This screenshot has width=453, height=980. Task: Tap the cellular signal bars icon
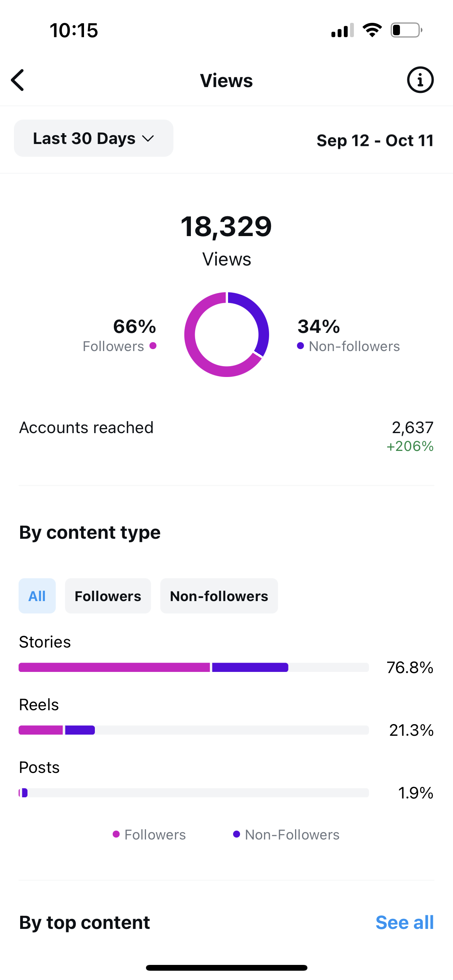pyautogui.click(x=343, y=30)
